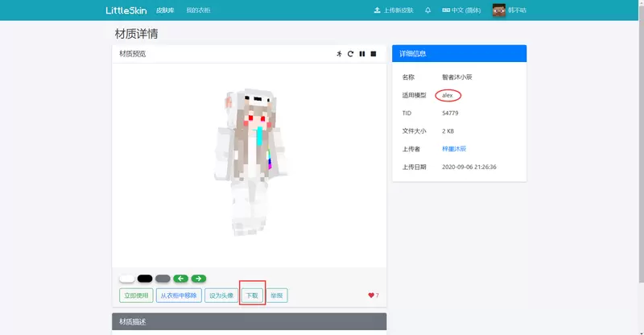Click the 3D skin model preview
This screenshot has width=644, height=335.
[250, 163]
